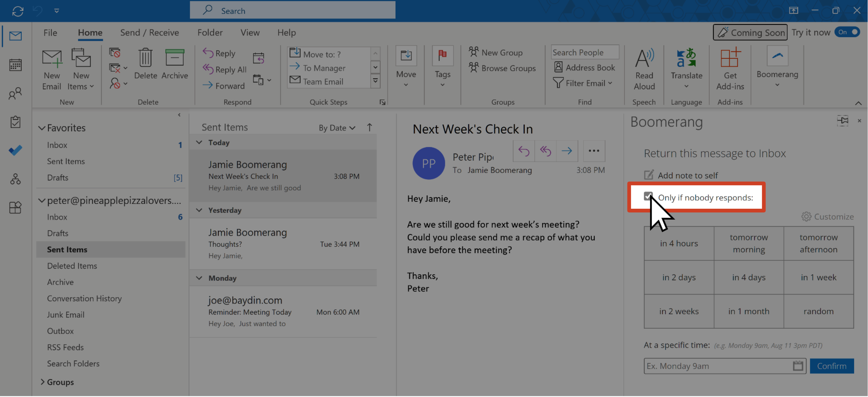868x397 pixels.
Task: Expand the Groups folder section
Action: (42, 382)
